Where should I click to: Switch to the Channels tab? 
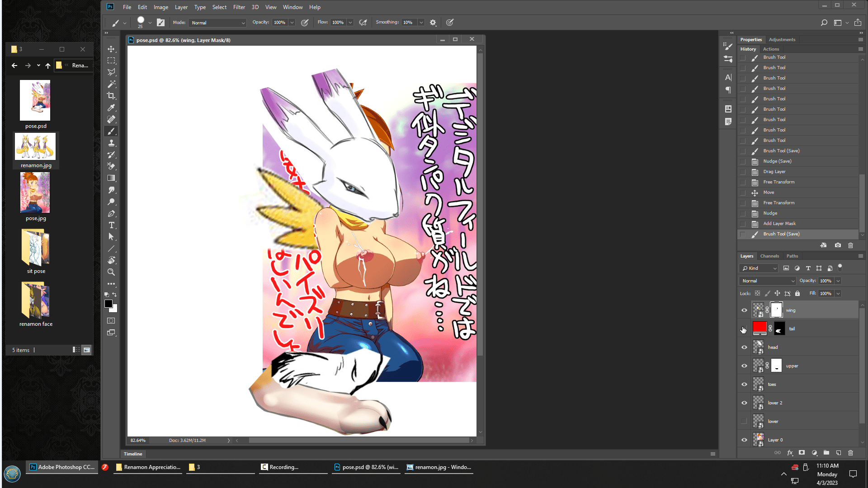pos(769,256)
